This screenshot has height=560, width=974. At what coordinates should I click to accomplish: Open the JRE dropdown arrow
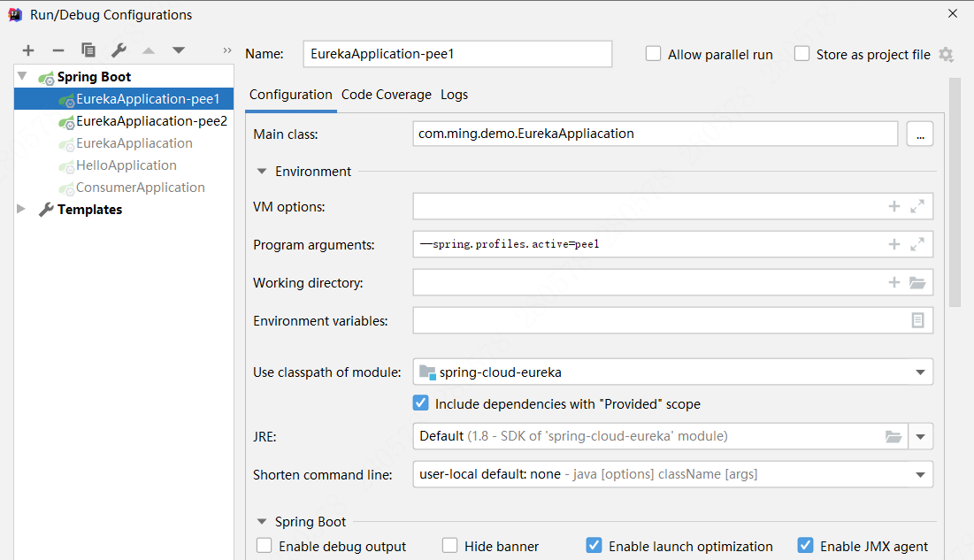tap(921, 436)
